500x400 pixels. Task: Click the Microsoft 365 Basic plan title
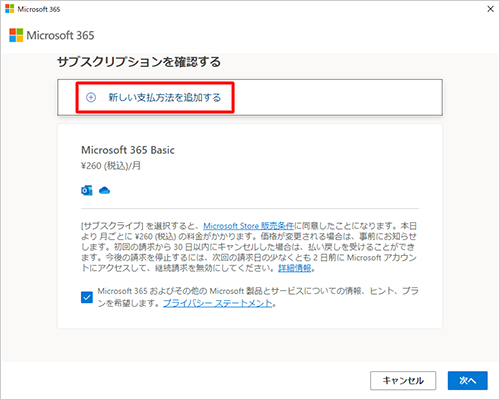tap(128, 150)
